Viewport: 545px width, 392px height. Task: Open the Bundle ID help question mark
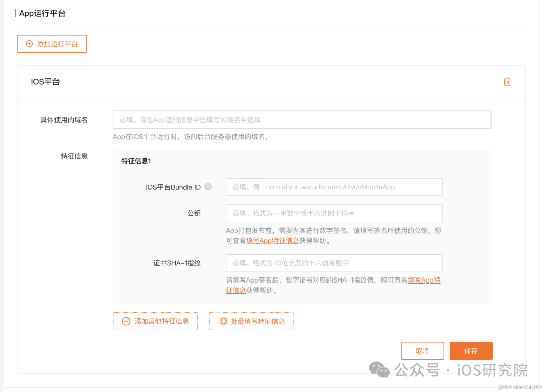click(x=208, y=187)
